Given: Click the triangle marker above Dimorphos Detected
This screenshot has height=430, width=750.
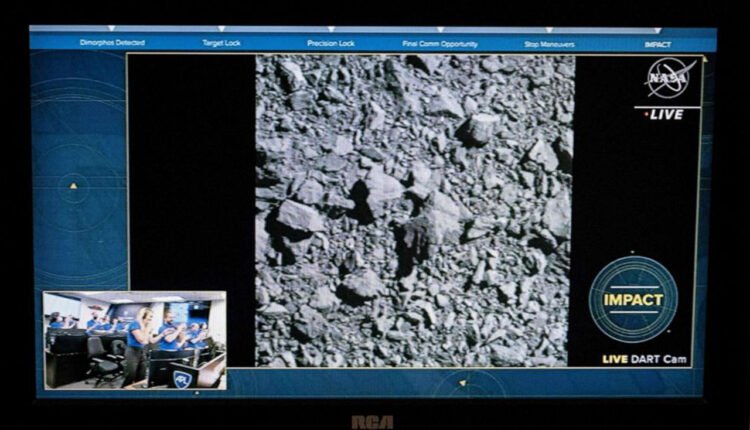Looking at the screenshot, I should tap(112, 29).
